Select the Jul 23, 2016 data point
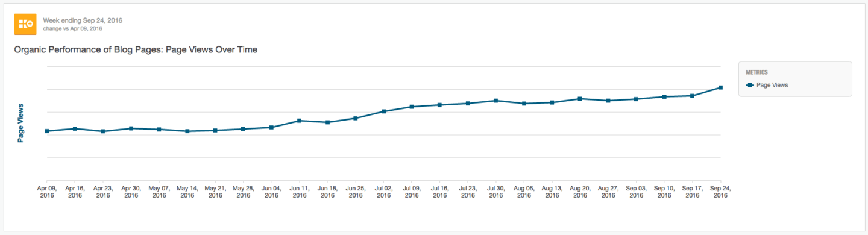The height and width of the screenshot is (235, 868). point(468,103)
